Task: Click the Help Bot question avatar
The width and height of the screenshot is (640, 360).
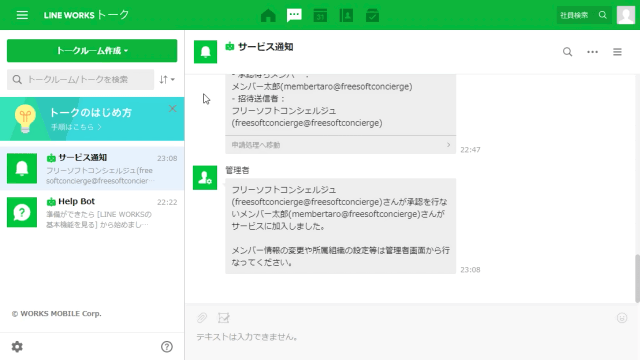Action: click(x=22, y=212)
